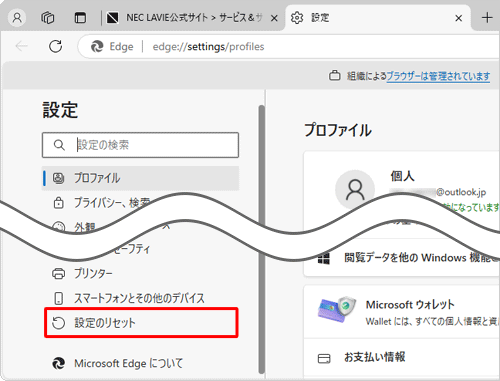Switch to the 設定 tab
500x381 pixels.
coord(378,18)
